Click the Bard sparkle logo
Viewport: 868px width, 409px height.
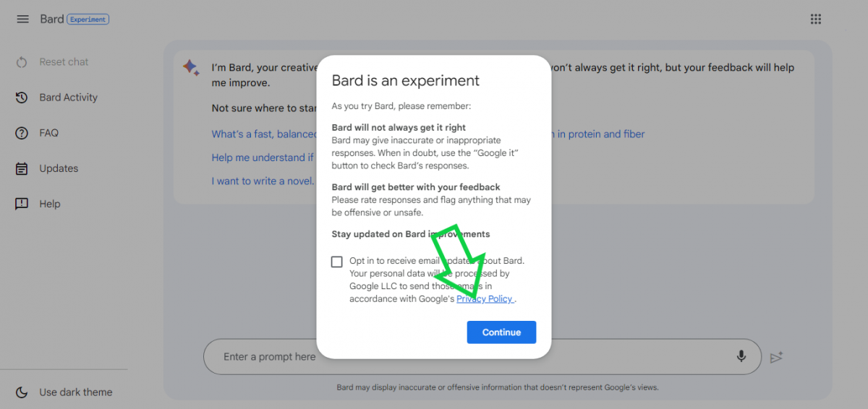pos(191,68)
